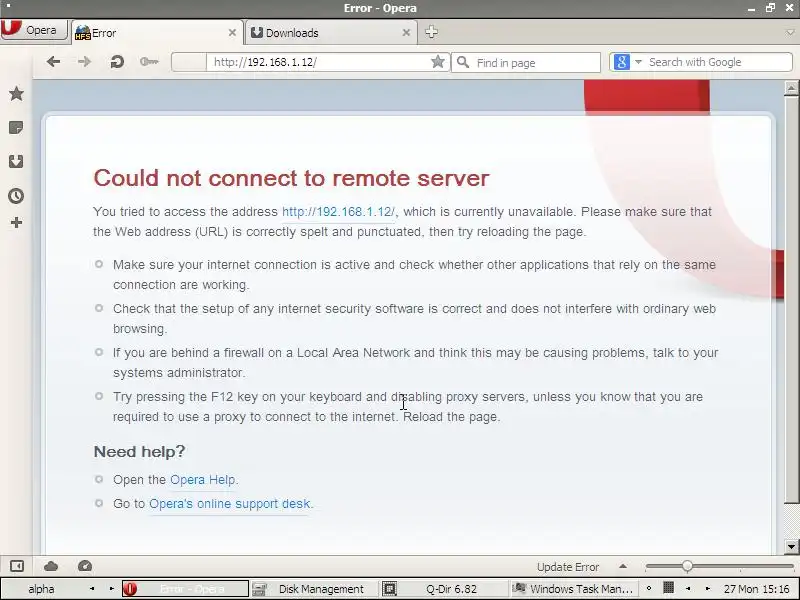Close the Downloads tab
Viewport: 800px width, 600px height.
click(x=406, y=33)
